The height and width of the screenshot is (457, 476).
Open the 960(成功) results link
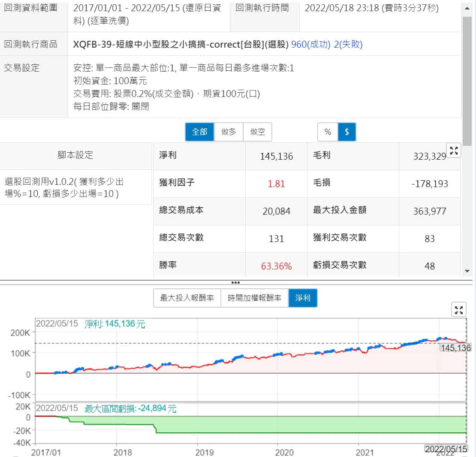coord(311,44)
